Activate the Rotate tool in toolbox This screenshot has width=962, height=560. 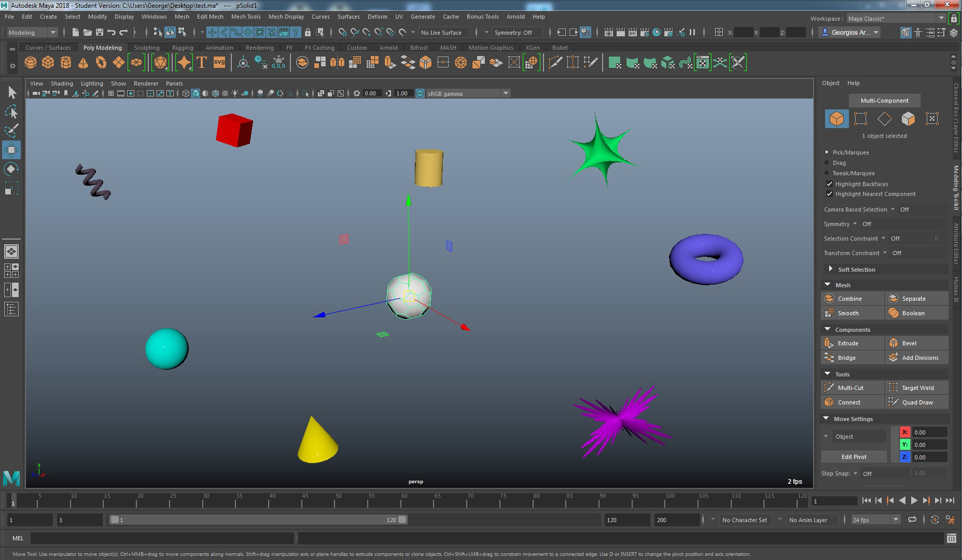[11, 169]
